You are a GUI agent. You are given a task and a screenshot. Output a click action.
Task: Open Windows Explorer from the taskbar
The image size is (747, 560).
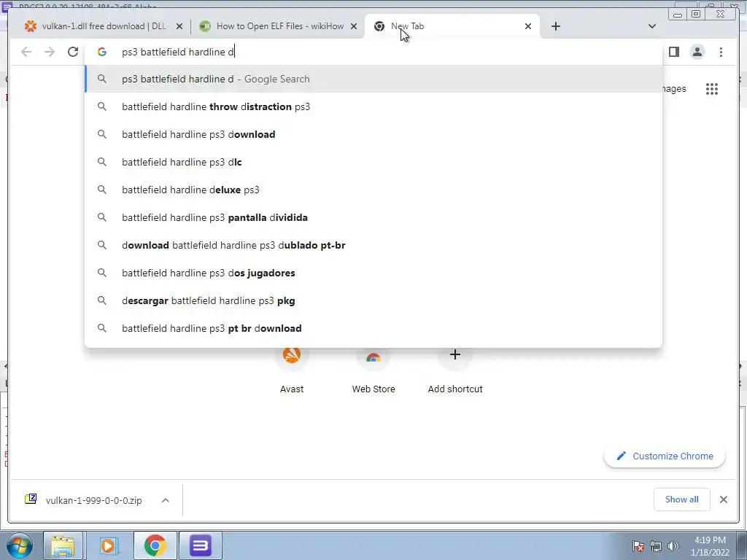point(63,545)
